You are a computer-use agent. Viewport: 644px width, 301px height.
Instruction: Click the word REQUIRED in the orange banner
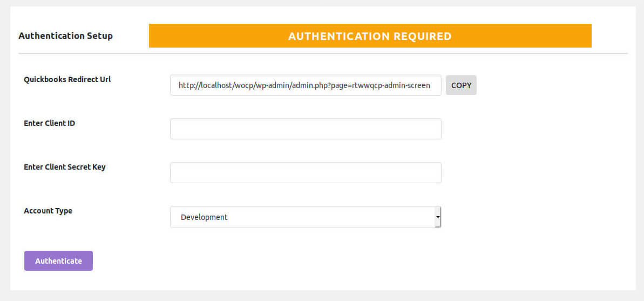point(423,36)
